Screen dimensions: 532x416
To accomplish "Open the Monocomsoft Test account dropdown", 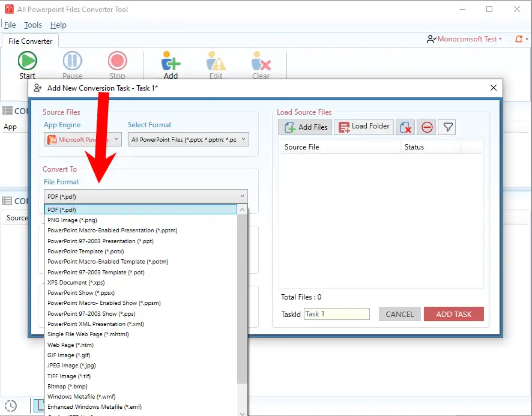I will click(469, 39).
